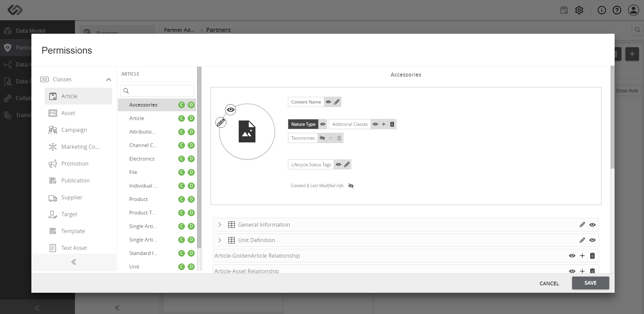Click trash icon for Article-GoldenArticle Relationship

592,256
